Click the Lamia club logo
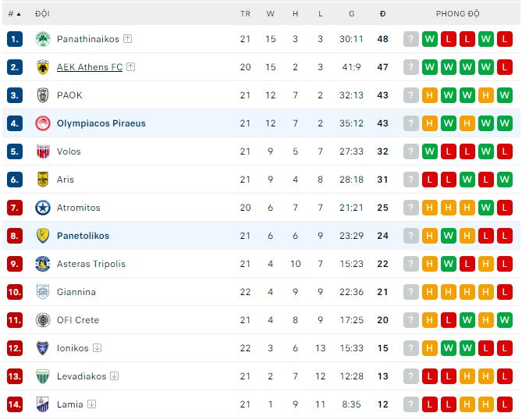 point(43,404)
